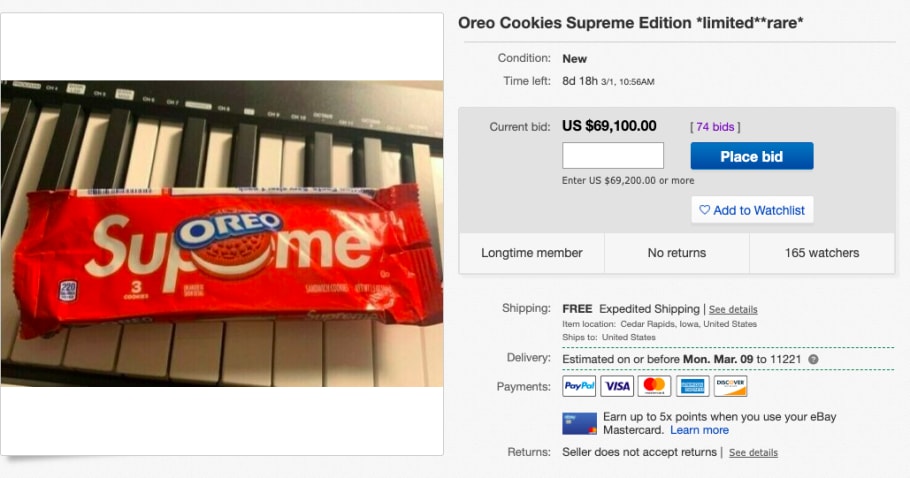Click the Discover card icon
910x478 pixels.
(x=730, y=386)
